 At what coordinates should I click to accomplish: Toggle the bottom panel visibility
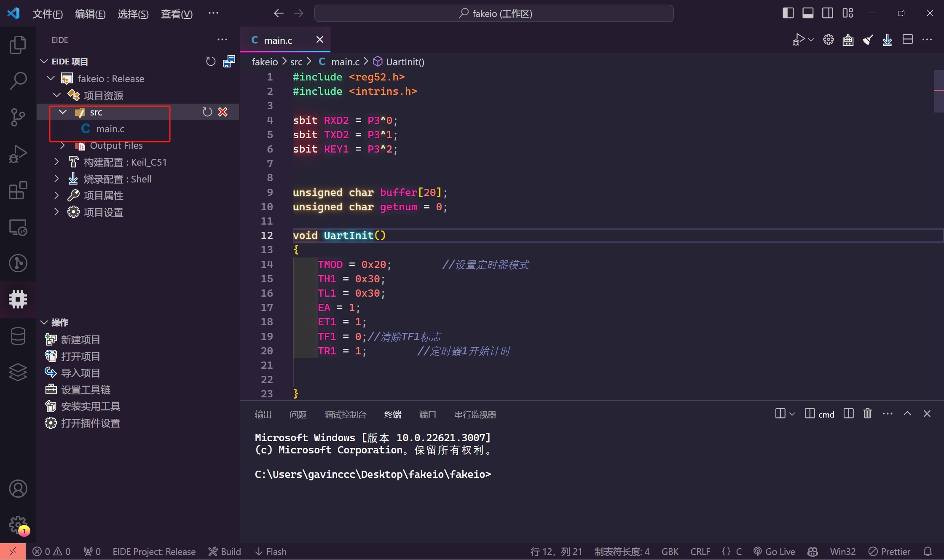click(x=808, y=13)
